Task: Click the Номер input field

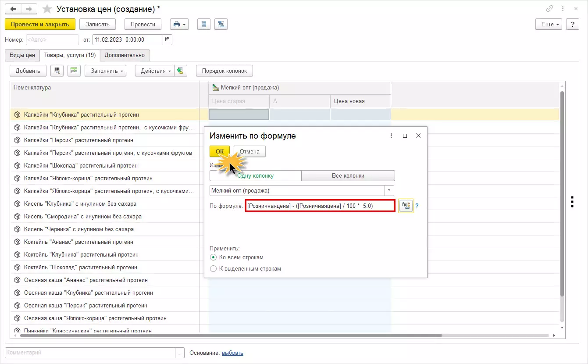Action: tap(53, 39)
